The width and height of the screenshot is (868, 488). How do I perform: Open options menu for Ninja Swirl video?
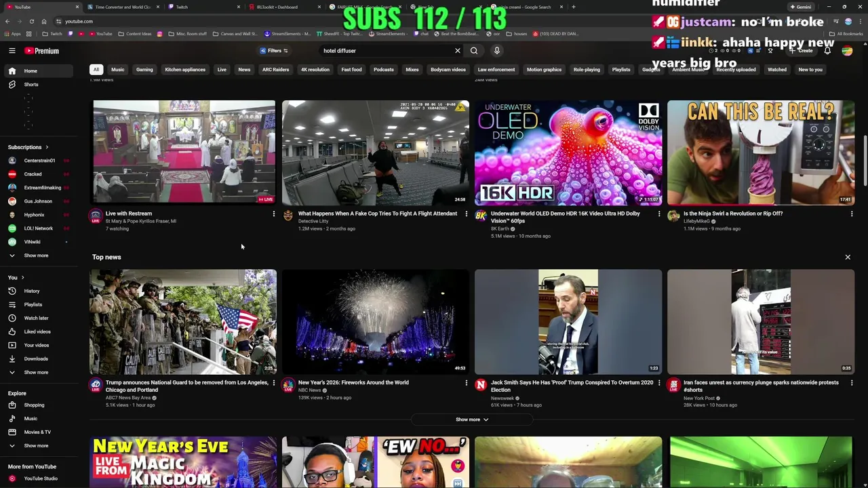[x=852, y=214]
